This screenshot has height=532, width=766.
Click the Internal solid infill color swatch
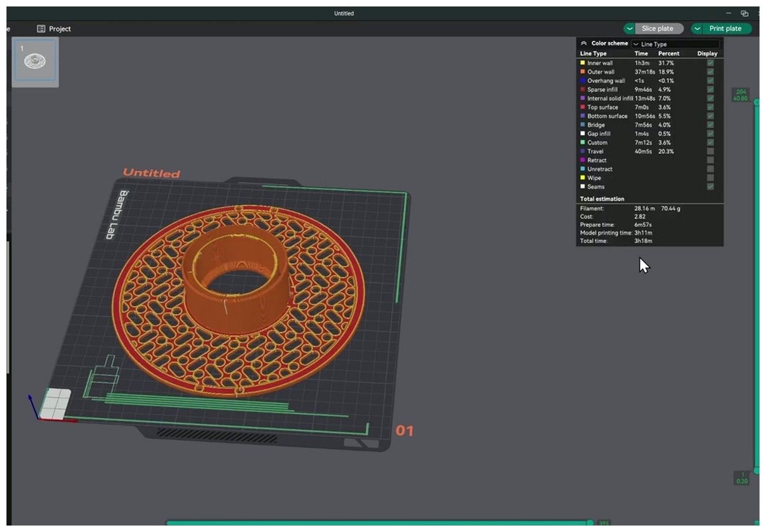point(582,98)
